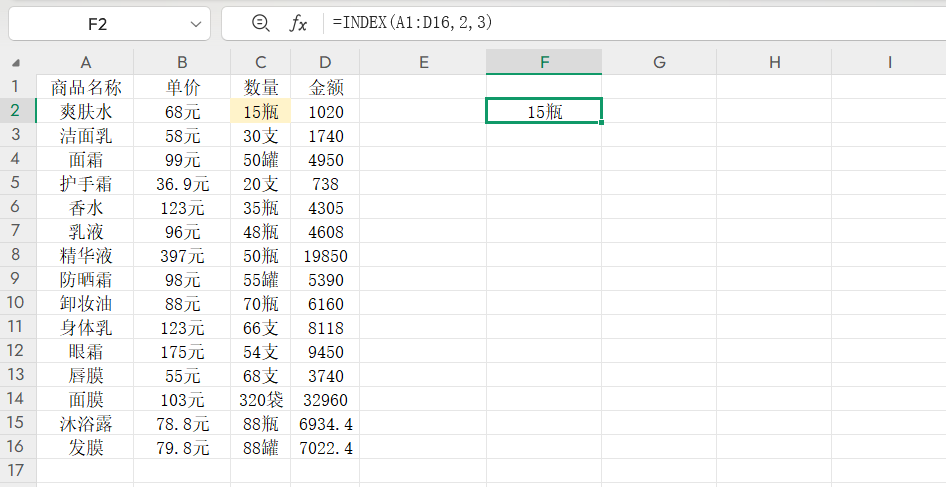This screenshot has height=487, width=946.
Task: Select column F header
Action: click(x=544, y=62)
